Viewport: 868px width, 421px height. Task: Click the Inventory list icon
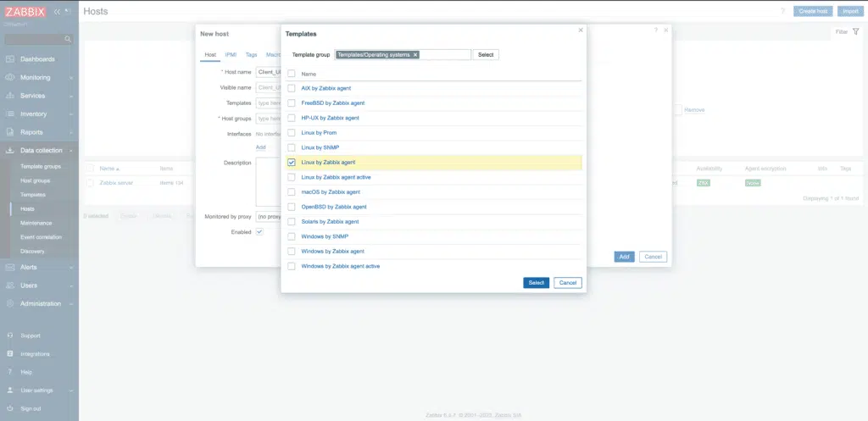[x=10, y=114]
